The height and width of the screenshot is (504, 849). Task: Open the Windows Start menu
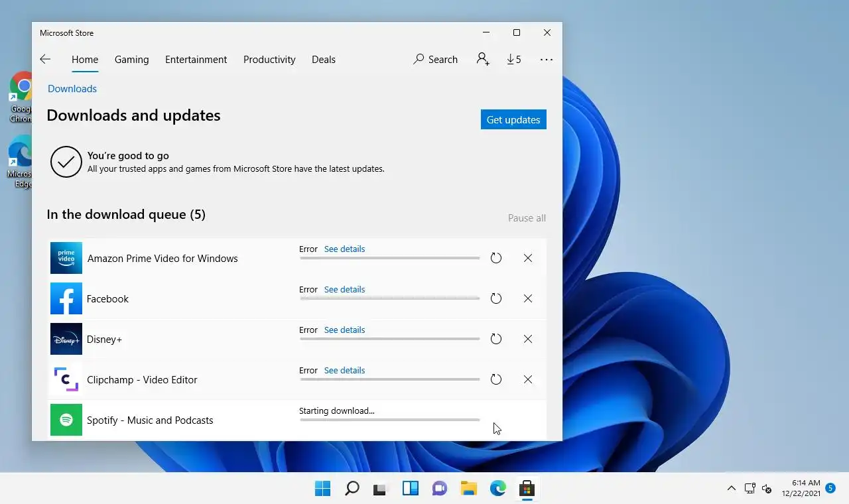[322, 489]
